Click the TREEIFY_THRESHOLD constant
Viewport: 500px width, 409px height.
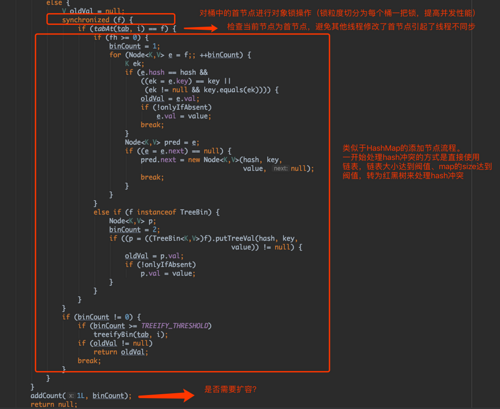tap(175, 326)
